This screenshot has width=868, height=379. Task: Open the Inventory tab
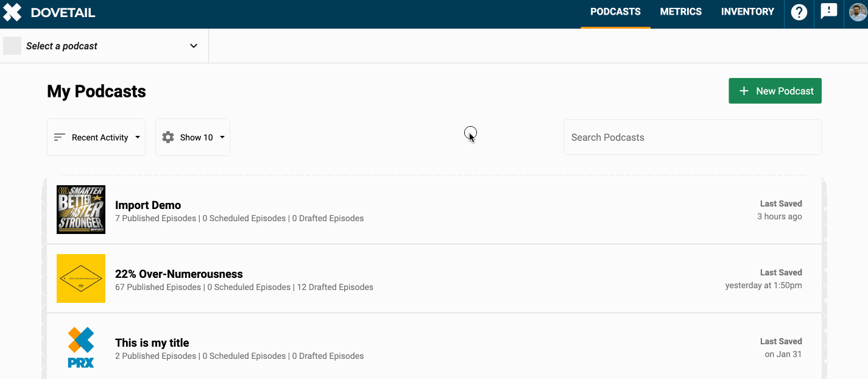click(747, 12)
